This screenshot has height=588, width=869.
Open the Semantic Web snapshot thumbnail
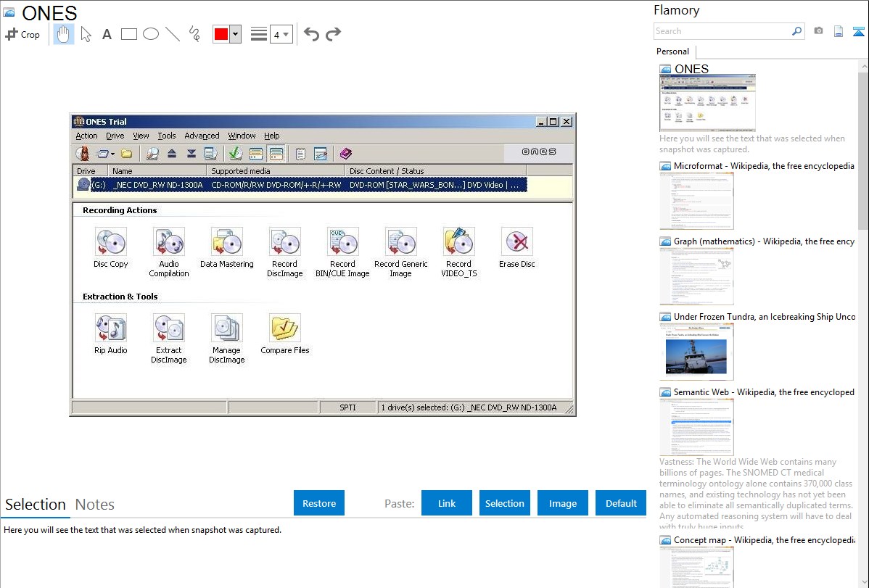tap(696, 427)
